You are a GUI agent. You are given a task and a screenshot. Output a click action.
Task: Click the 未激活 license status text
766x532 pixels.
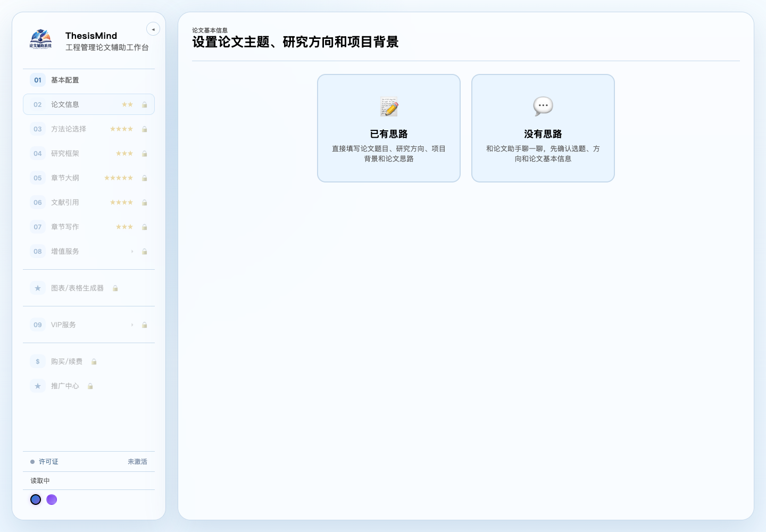tap(137, 462)
